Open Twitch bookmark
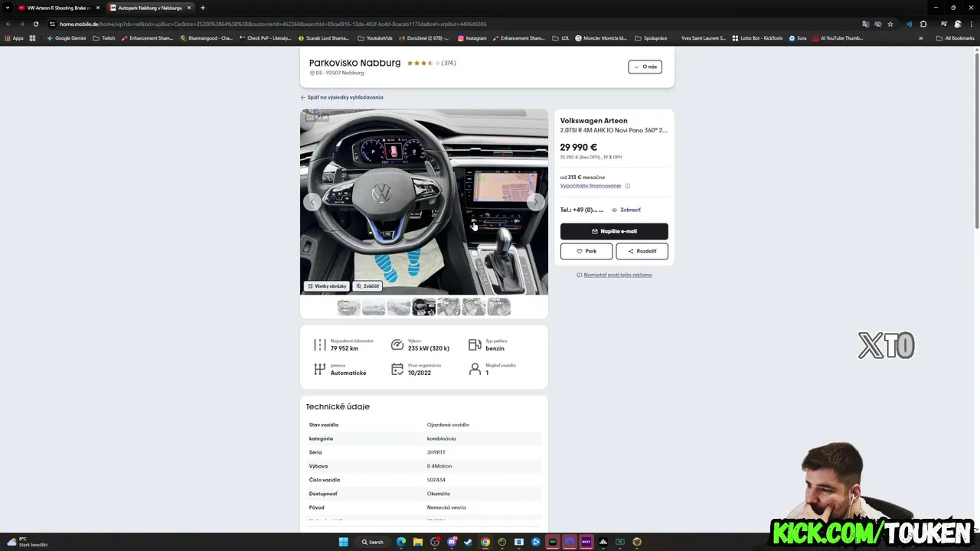Image resolution: width=980 pixels, height=551 pixels. click(103, 38)
